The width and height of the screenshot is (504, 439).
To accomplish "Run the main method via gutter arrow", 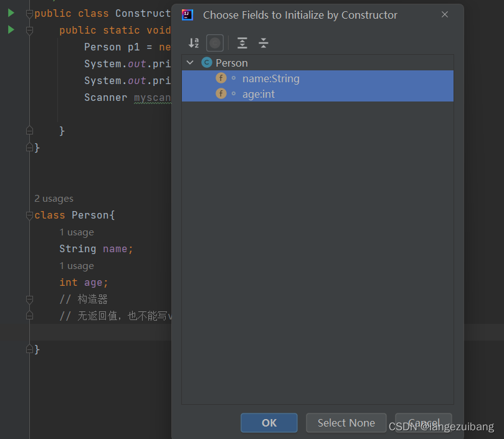I will pos(11,30).
